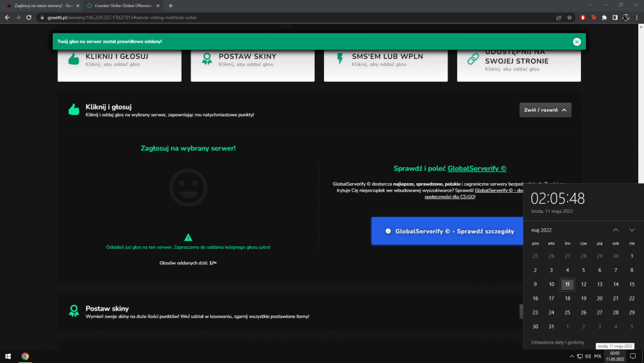Open the KLIKNIJ I GŁOSUJ card
The image size is (644, 363).
(120, 65)
